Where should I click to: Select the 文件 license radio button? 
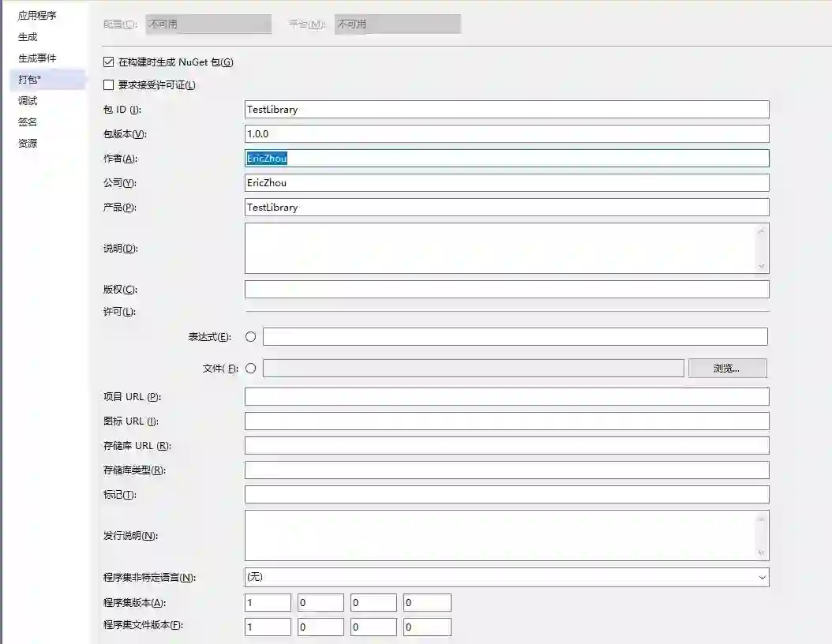251,368
